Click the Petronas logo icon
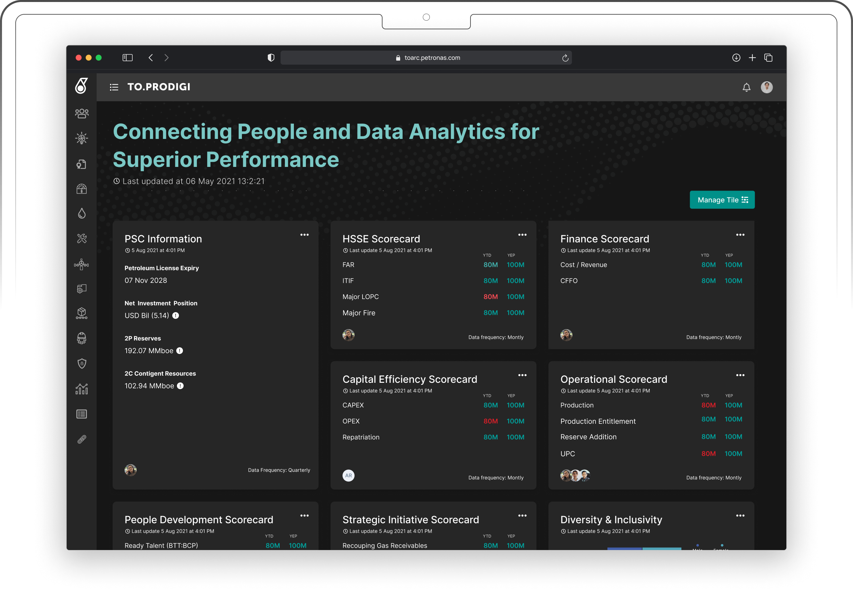This screenshot has height=616, width=853. point(81,86)
